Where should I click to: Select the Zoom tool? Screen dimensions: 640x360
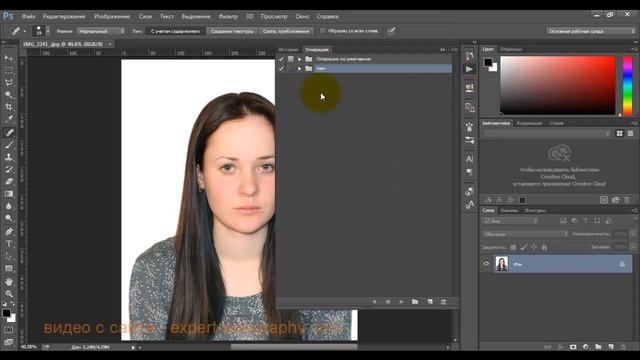(9, 293)
